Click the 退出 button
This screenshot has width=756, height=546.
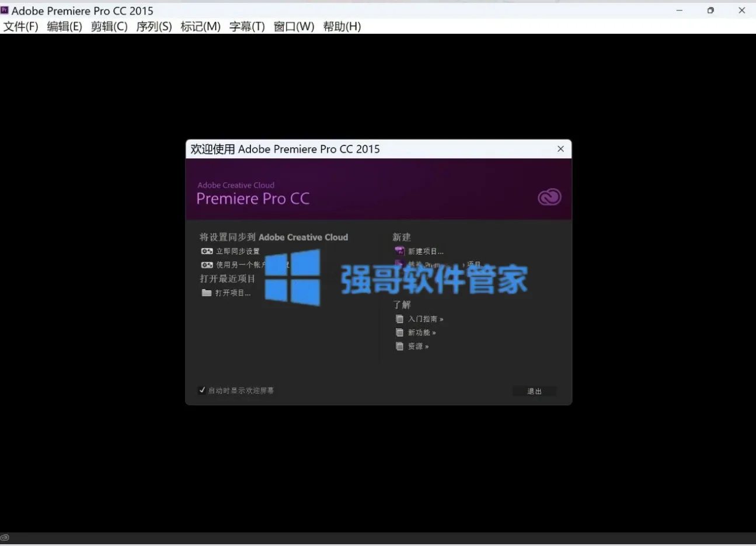(534, 391)
